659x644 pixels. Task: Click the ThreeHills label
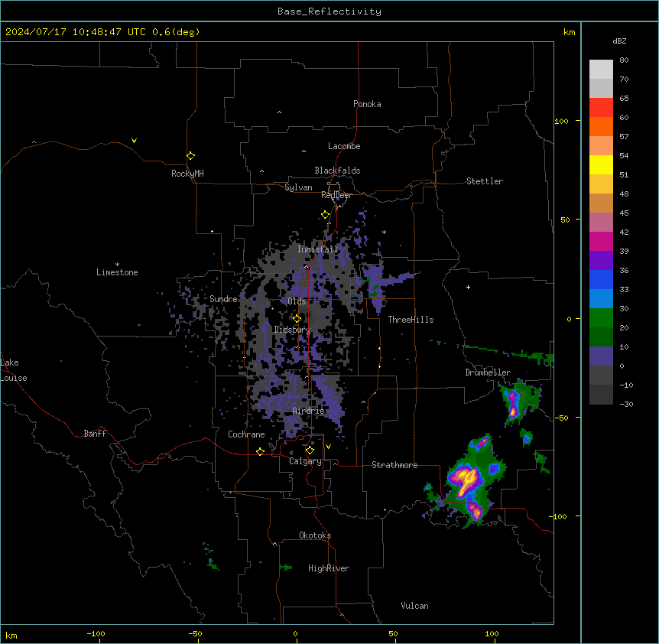(411, 320)
